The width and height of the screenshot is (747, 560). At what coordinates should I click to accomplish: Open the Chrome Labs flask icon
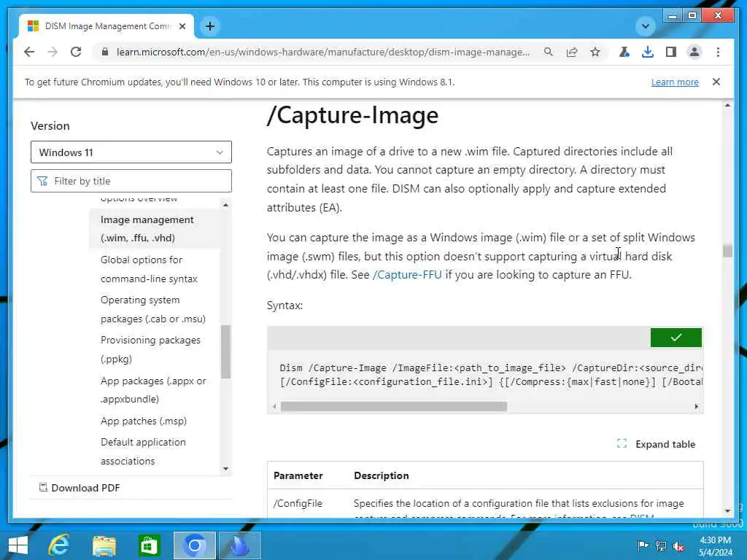(x=624, y=52)
